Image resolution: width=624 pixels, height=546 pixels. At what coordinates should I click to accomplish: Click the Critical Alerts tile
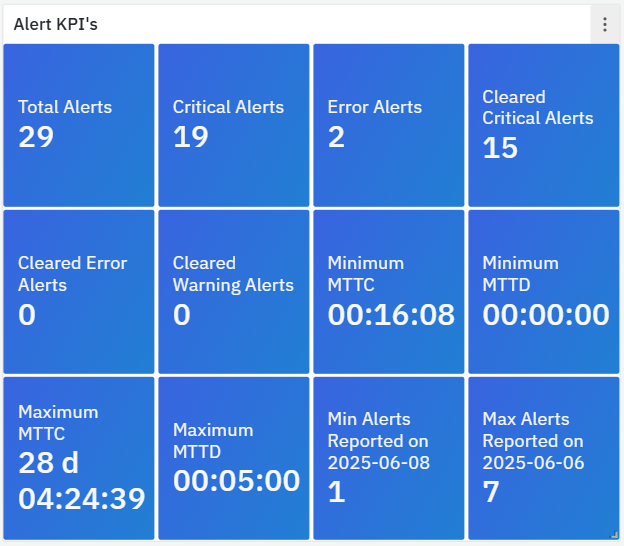tap(234, 125)
